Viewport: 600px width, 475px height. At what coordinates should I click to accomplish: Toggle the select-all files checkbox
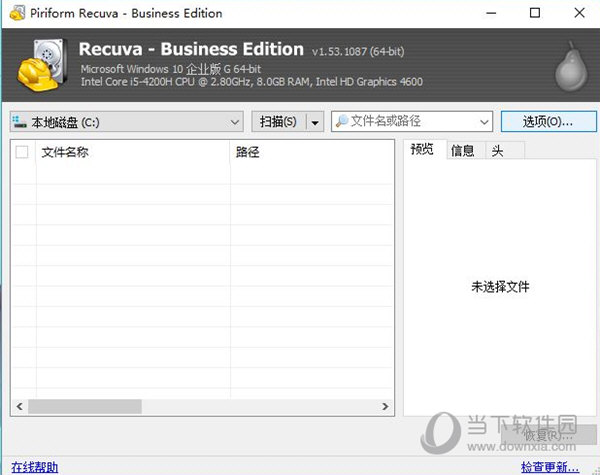coord(22,152)
